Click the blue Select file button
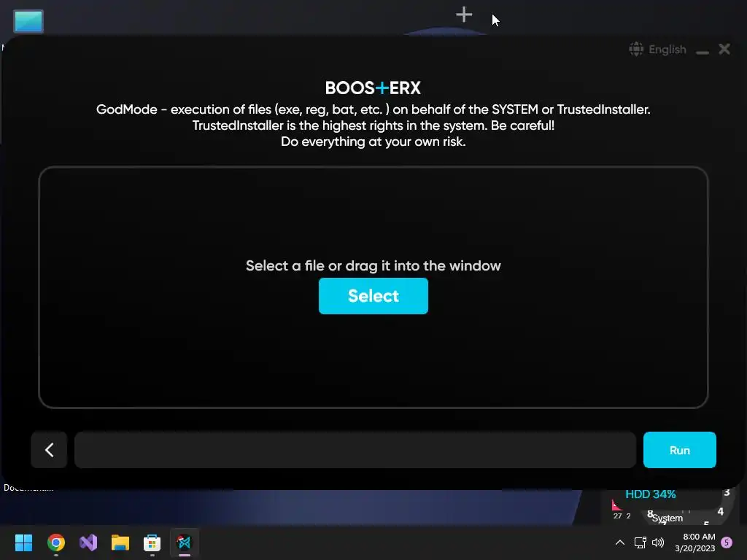 point(373,296)
